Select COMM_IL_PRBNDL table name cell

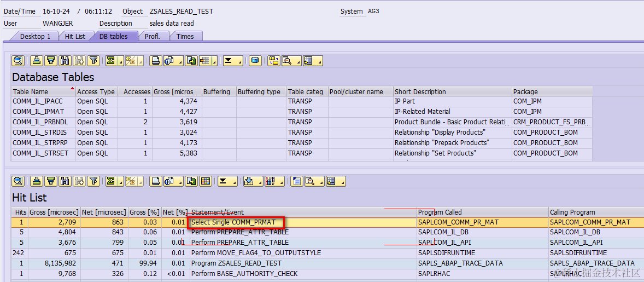pos(44,122)
